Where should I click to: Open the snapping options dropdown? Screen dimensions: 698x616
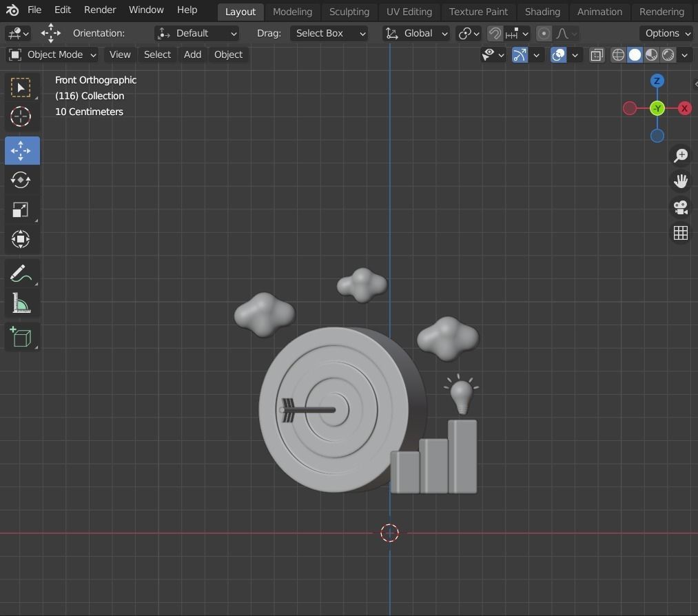coord(517,33)
